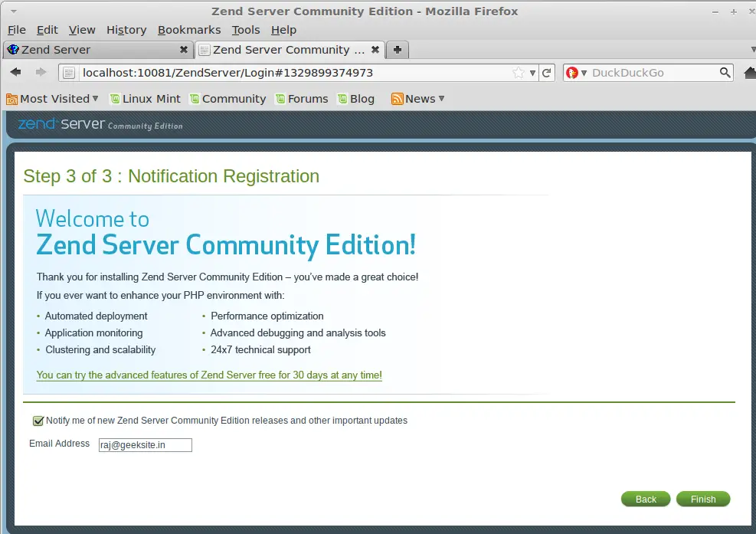Expand the News bookmarks dropdown
The height and width of the screenshot is (534, 756).
click(x=441, y=98)
